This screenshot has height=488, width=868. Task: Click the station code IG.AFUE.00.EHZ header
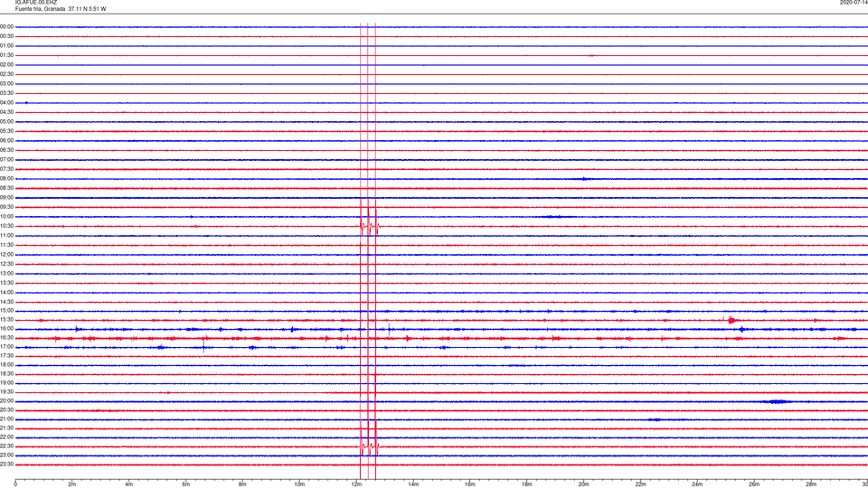click(36, 3)
